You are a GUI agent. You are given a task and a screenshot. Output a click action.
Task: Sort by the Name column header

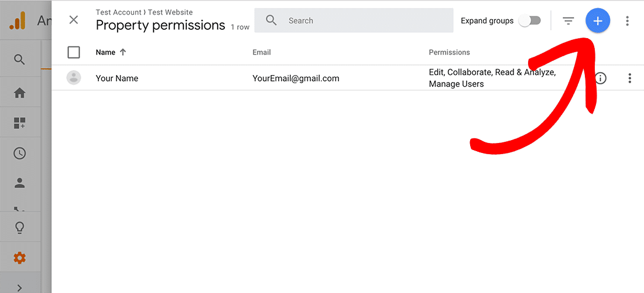point(106,52)
